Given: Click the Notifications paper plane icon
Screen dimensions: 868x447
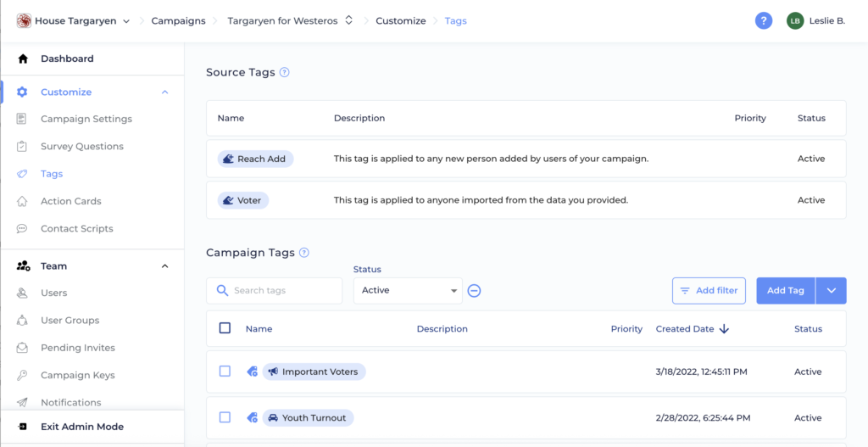Looking at the screenshot, I should [x=21, y=403].
